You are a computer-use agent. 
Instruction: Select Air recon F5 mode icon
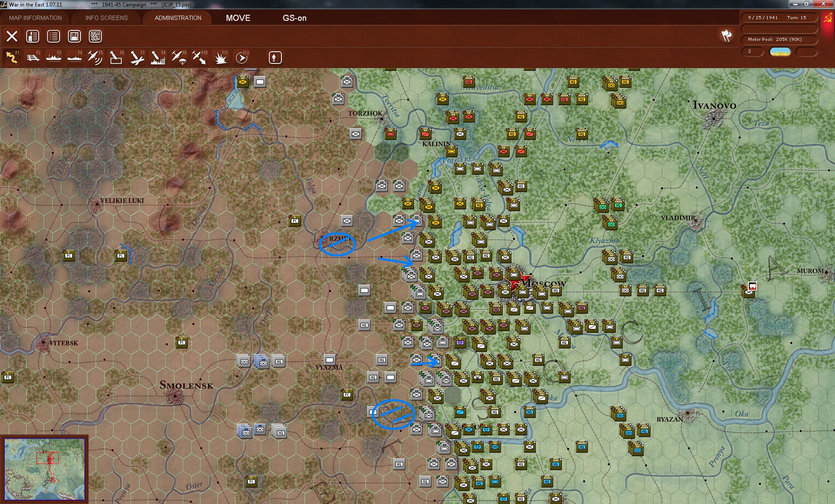point(95,57)
